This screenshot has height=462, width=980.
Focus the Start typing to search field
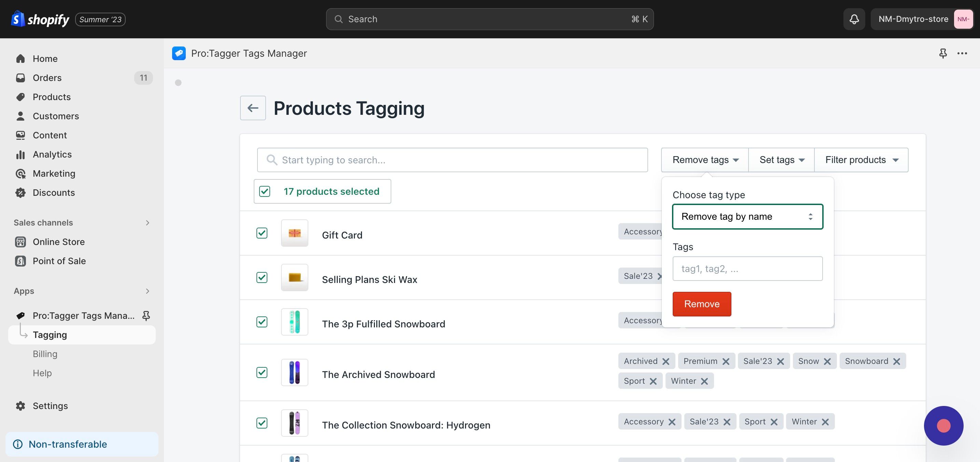tap(452, 160)
